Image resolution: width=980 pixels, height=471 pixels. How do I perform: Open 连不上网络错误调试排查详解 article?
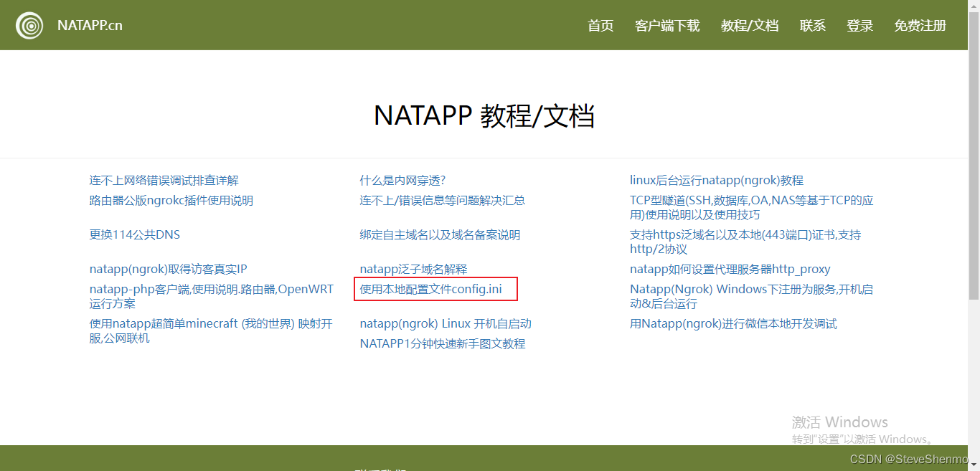pyautogui.click(x=164, y=181)
